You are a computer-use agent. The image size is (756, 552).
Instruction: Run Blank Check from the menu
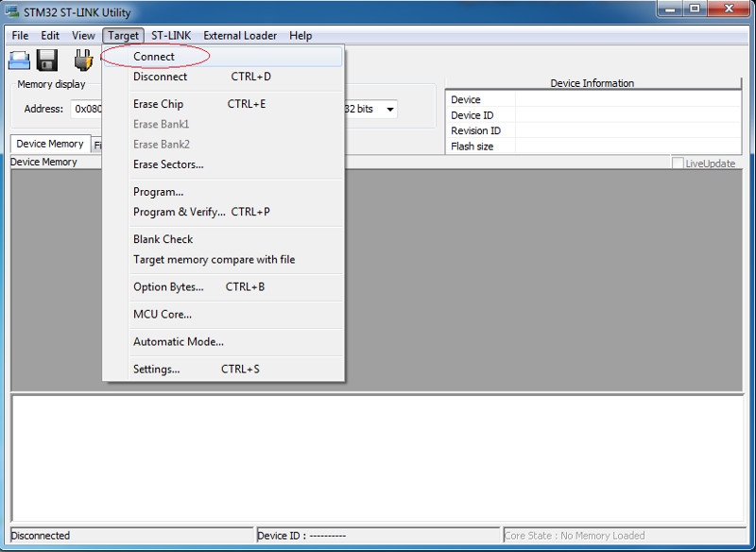click(x=223, y=239)
